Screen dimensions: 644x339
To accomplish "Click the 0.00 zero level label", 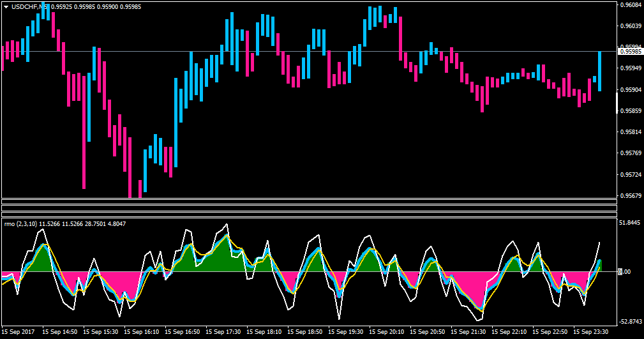I will (625, 271).
